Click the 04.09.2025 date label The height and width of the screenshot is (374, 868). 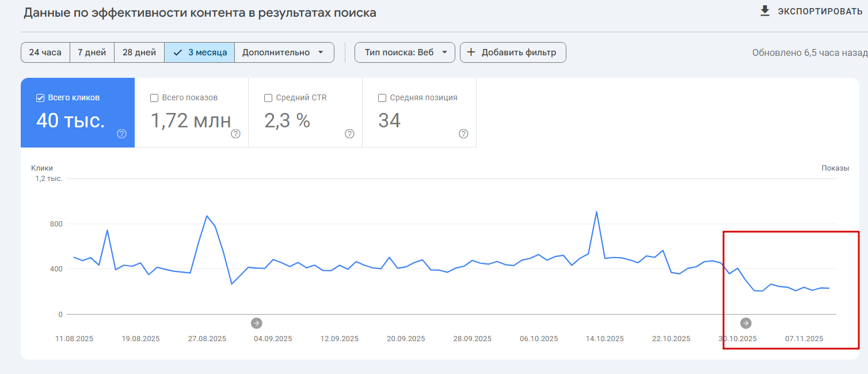click(x=273, y=339)
